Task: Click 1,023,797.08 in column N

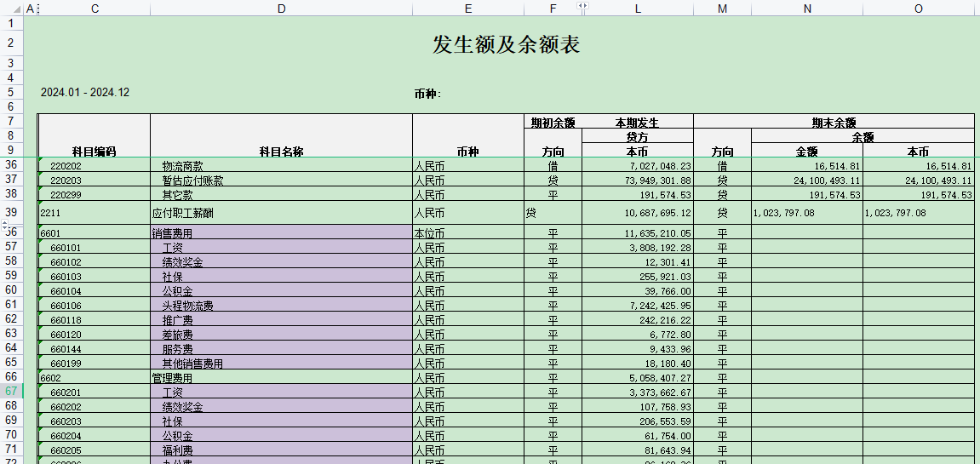Action: click(x=783, y=213)
